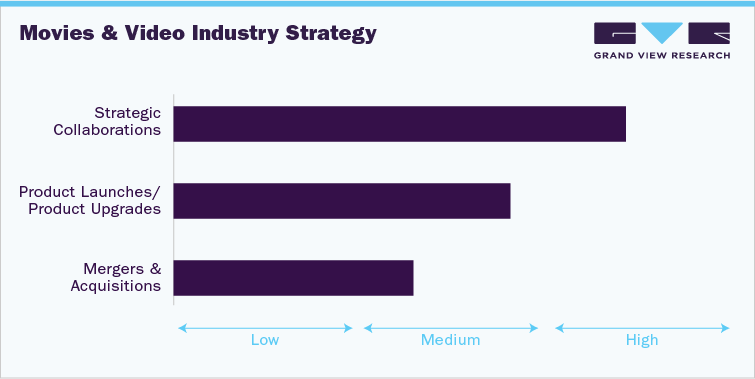Click the Medium range double-arrow line

click(451, 328)
